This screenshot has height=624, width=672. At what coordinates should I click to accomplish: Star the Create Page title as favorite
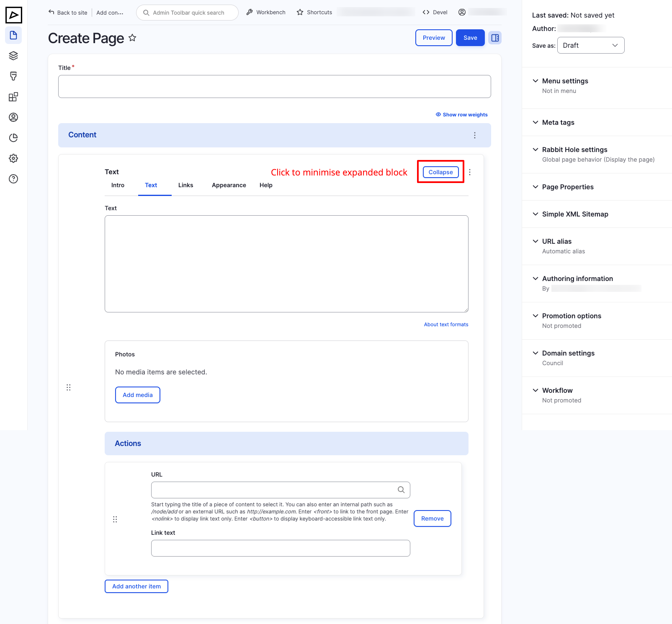(x=132, y=38)
